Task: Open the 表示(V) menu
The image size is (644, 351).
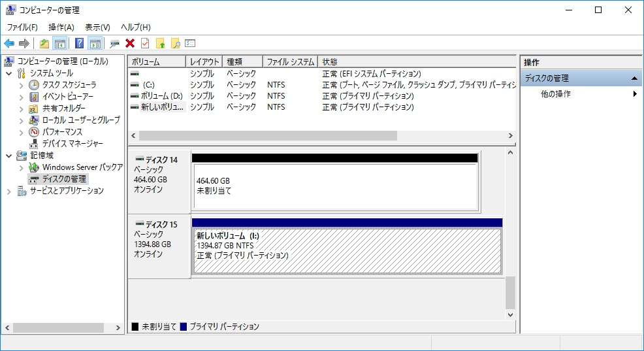Action: point(97,27)
